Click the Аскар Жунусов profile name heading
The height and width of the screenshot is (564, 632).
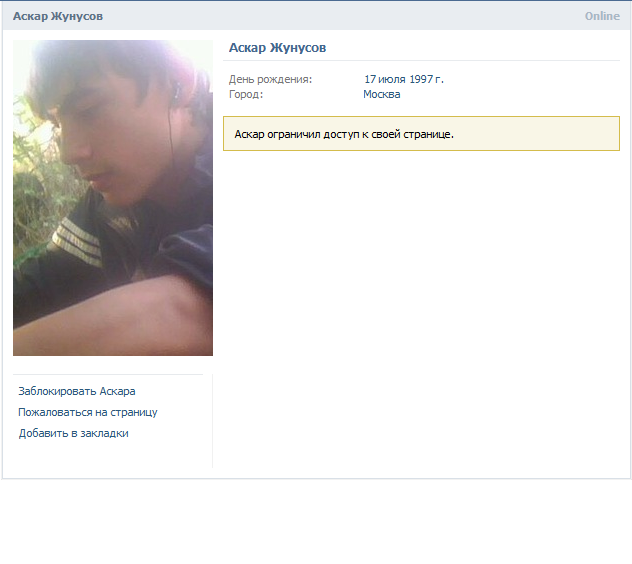(277, 48)
